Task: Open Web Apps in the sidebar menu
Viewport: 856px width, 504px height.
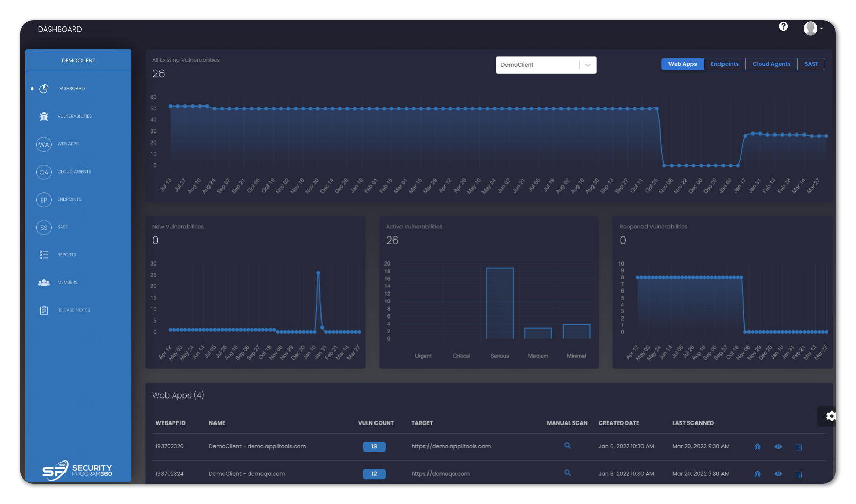Action: (68, 144)
